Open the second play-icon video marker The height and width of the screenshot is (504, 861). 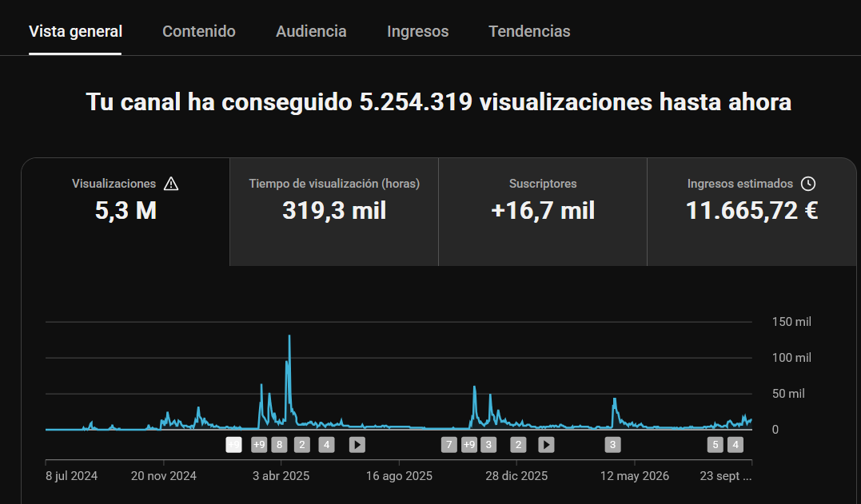546,445
